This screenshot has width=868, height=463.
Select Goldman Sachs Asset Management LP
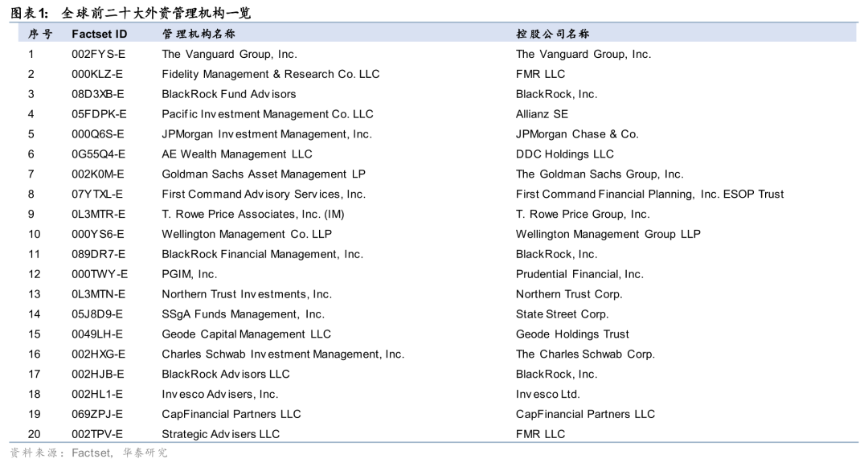point(264,174)
